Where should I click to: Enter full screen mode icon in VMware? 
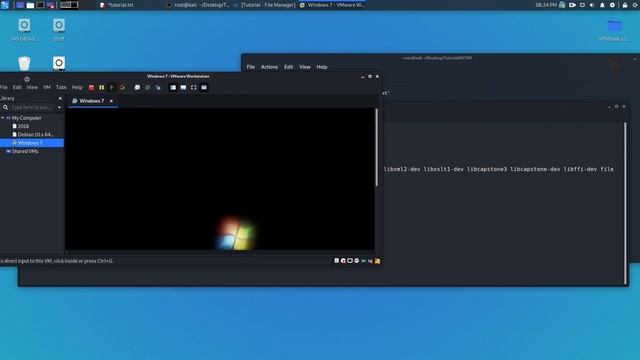pos(193,87)
